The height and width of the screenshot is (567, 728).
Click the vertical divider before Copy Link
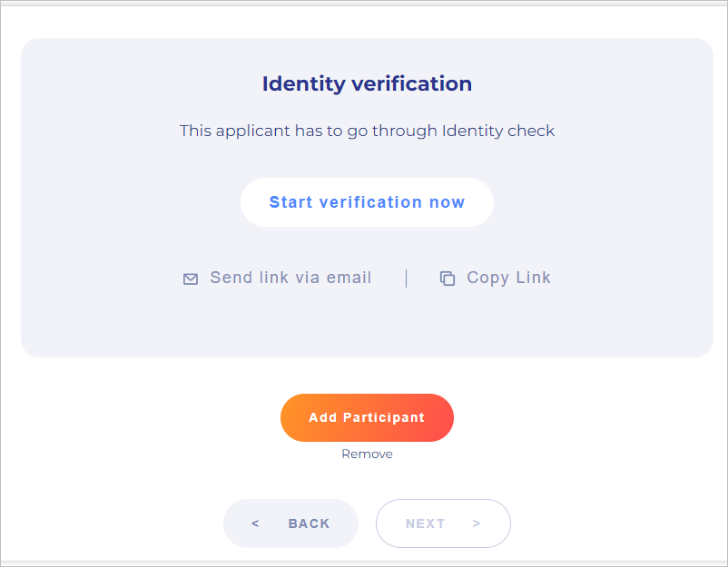(406, 279)
